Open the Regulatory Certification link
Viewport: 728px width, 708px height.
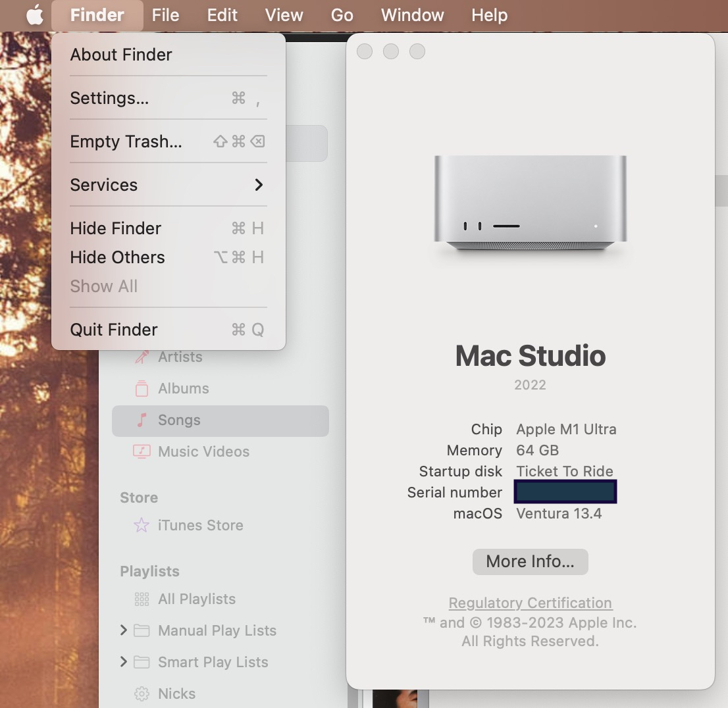click(x=531, y=603)
